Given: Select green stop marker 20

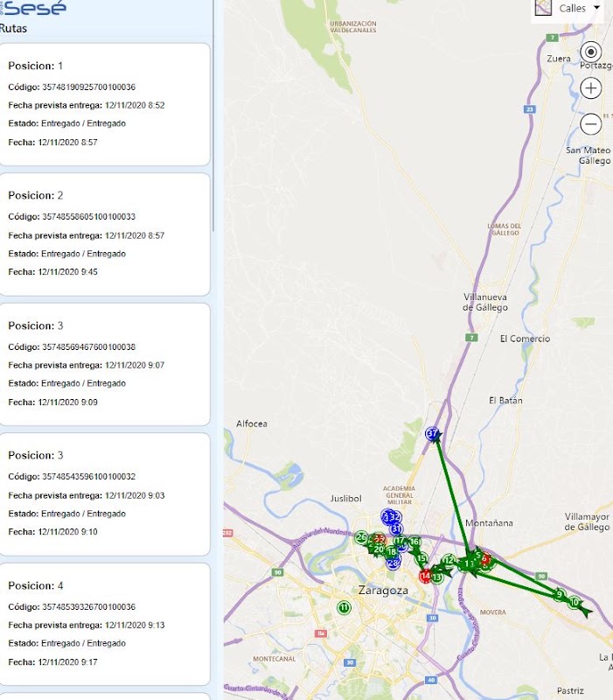Looking at the screenshot, I should click(x=379, y=549).
